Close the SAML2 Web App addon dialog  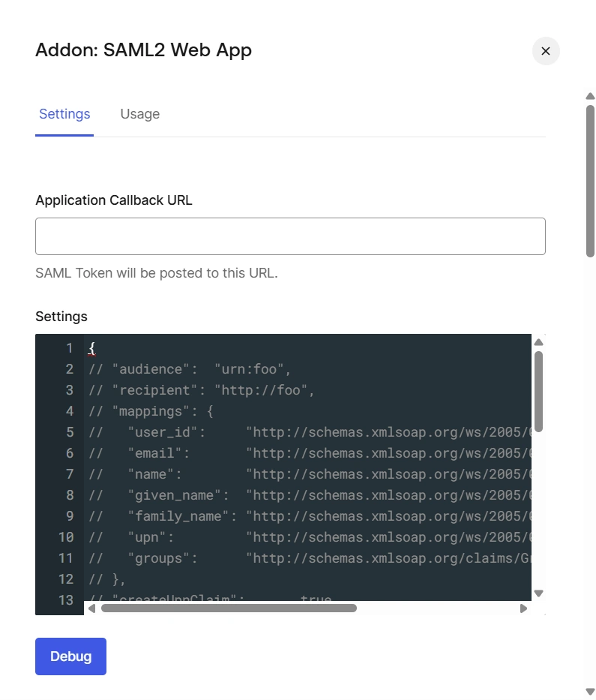click(x=546, y=51)
